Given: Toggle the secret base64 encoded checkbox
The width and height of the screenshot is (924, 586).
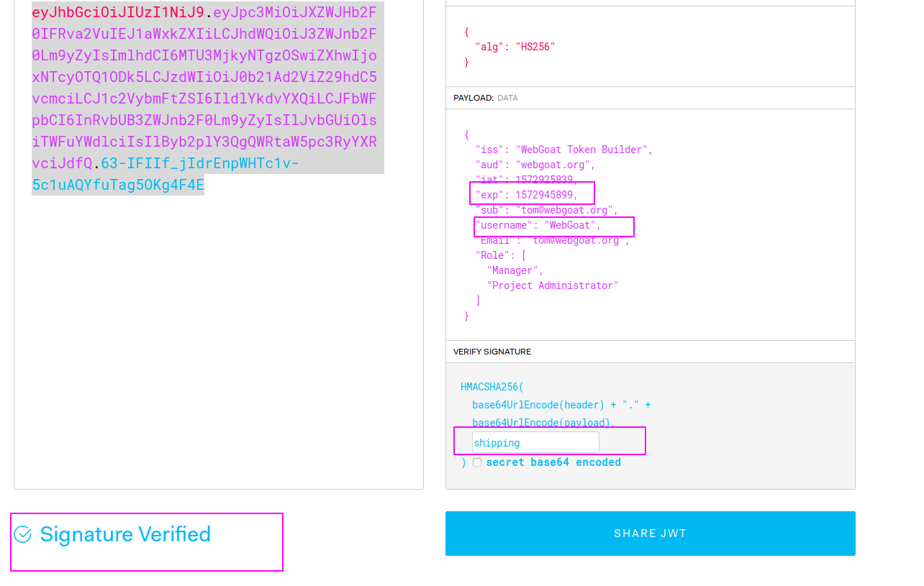Looking at the screenshot, I should tap(477, 462).
